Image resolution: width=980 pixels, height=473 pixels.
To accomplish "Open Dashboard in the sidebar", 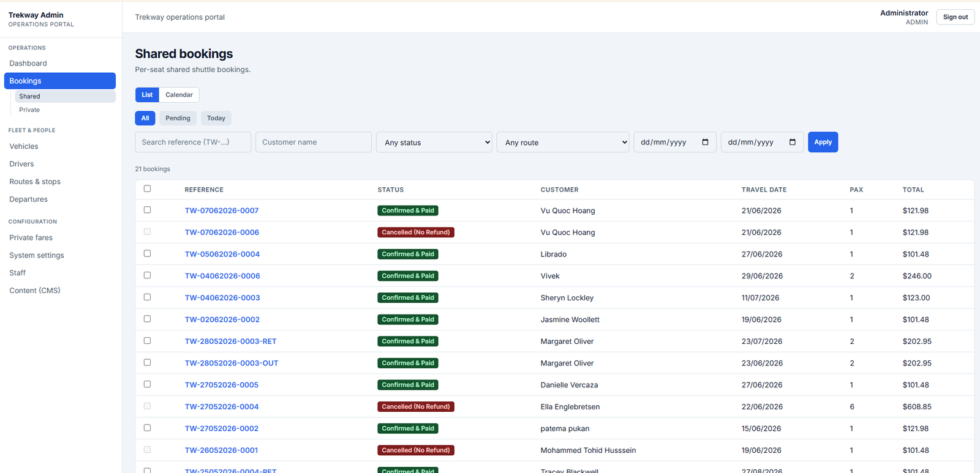I will (60, 63).
